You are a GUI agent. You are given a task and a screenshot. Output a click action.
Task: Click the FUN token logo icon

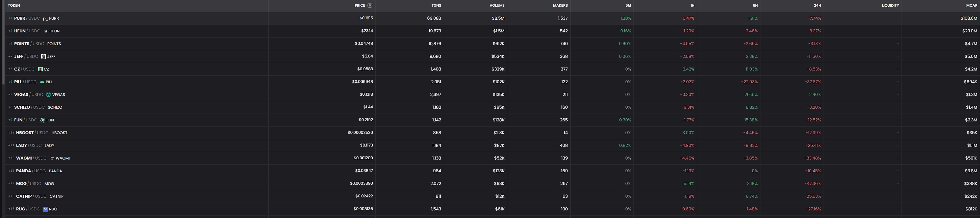pos(43,120)
